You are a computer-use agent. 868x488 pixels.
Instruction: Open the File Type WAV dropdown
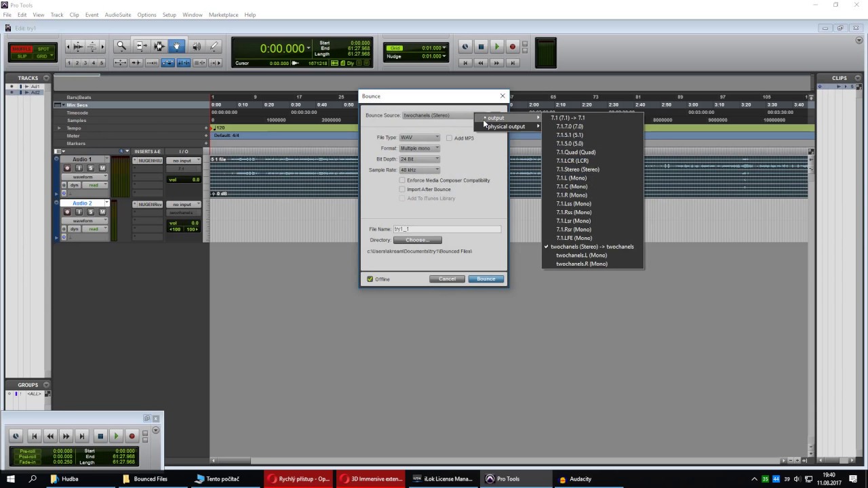(x=419, y=138)
